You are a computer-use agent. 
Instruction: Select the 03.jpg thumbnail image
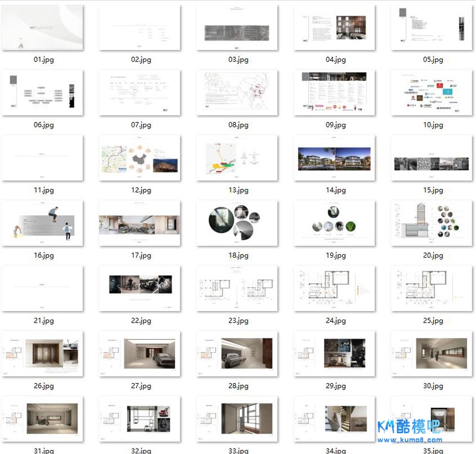click(x=237, y=27)
